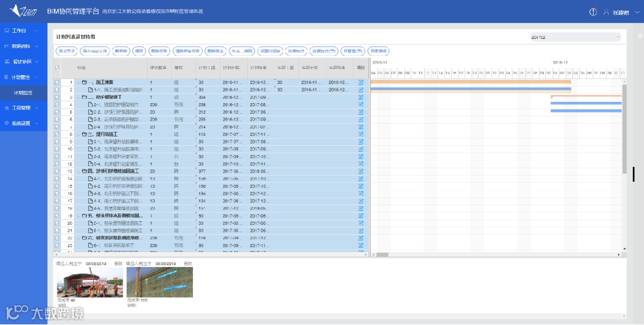Toggle the select-all checkbox in table header
Viewport: 644px width, 325px height.
point(57,67)
